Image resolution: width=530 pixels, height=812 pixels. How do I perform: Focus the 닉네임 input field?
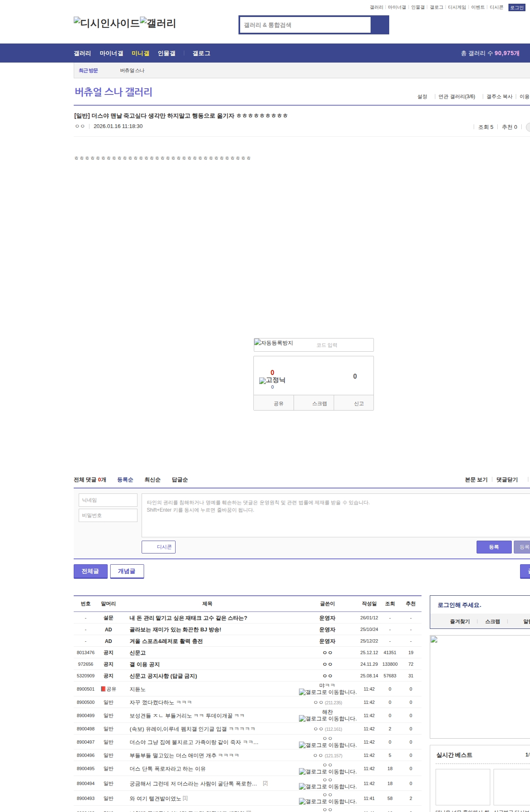point(108,500)
